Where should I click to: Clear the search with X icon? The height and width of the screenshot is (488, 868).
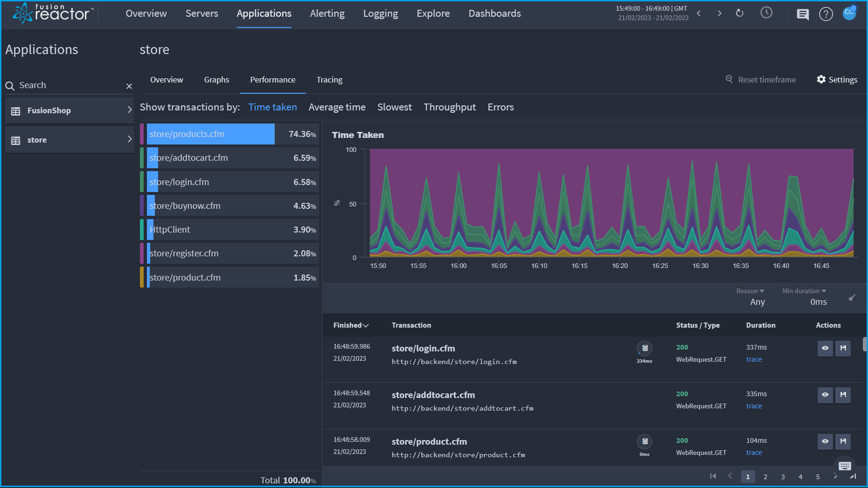[x=129, y=86]
